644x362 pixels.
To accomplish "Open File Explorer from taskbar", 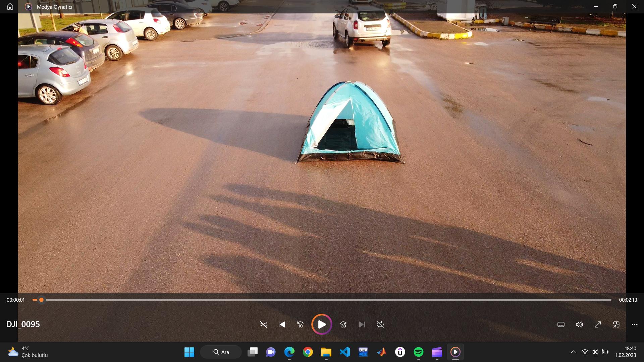I will tap(326, 352).
